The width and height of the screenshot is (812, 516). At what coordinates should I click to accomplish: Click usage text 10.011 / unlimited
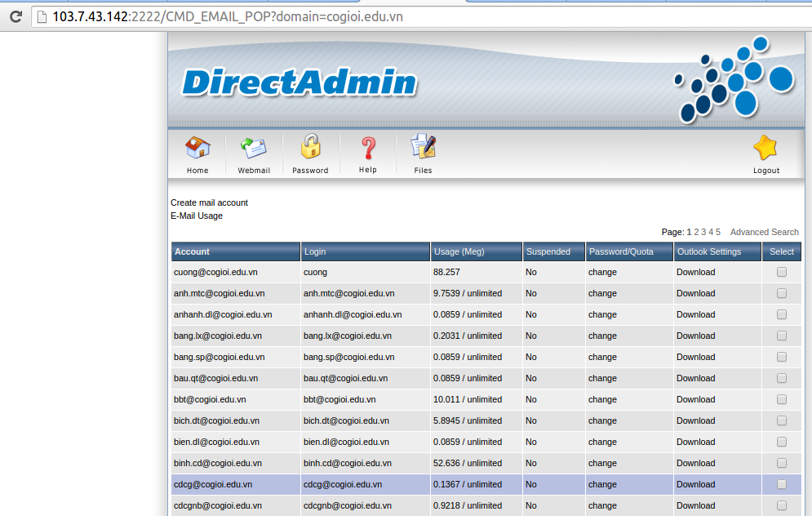(468, 399)
